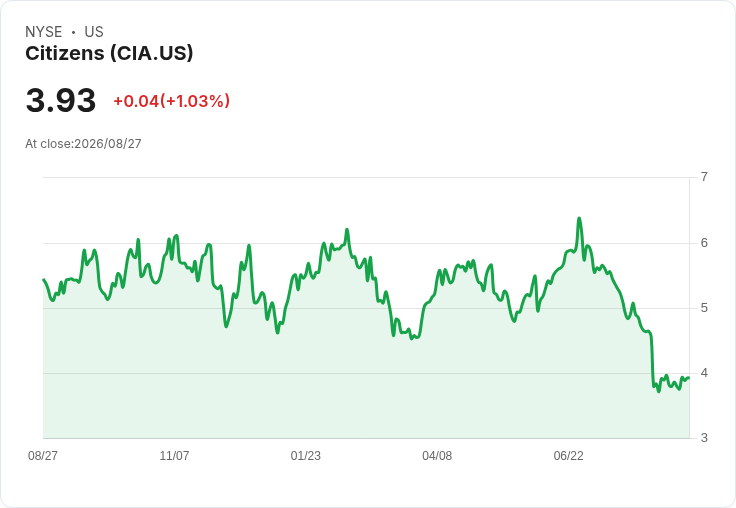Click the steep drop near chart's right side
This screenshot has width=736, height=508.
652,359
